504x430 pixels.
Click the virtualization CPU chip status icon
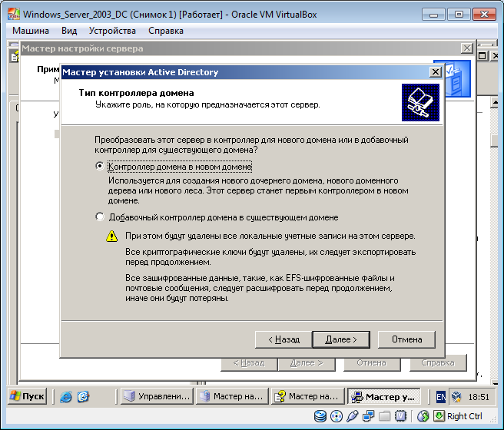pyautogui.click(x=400, y=416)
